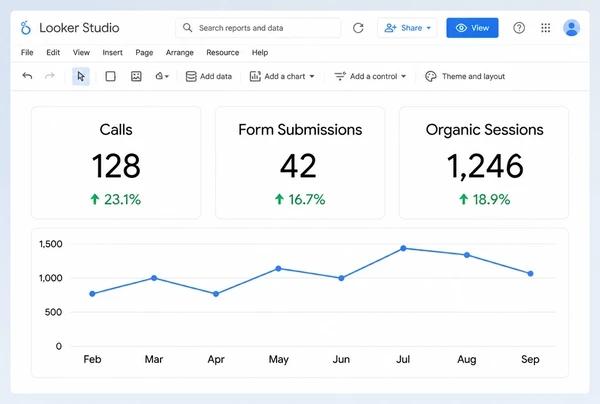Click the 42 Form Submissions value
600x404 pixels.
point(298,166)
